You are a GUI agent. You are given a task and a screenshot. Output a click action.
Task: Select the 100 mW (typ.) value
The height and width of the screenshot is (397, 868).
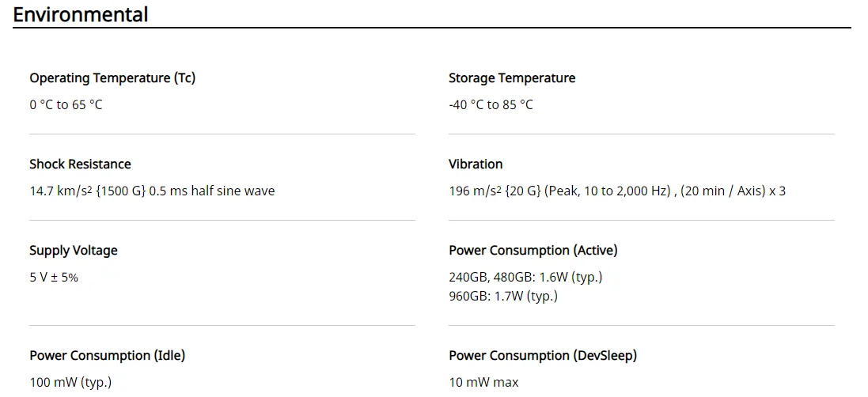[70, 382]
